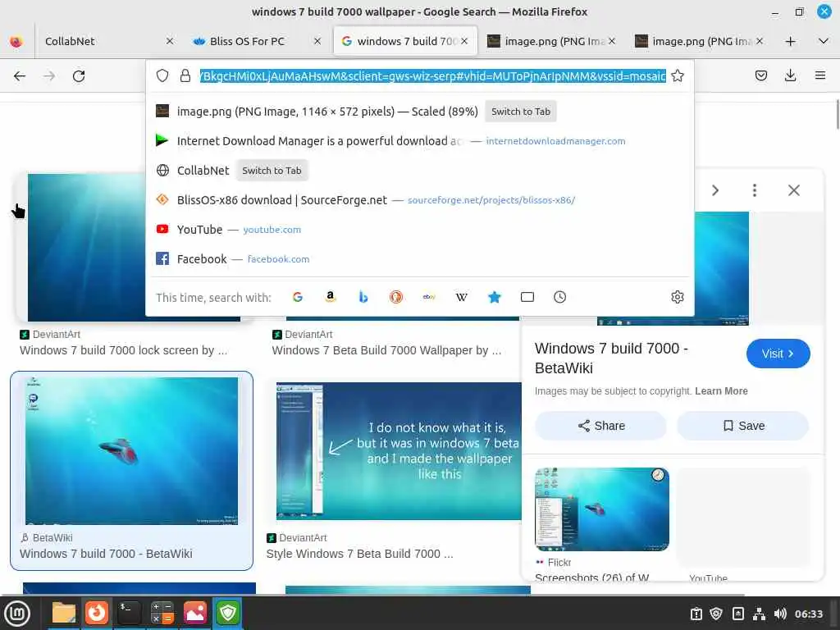Select YouTube suggestion
840x630 pixels.
tap(419, 230)
